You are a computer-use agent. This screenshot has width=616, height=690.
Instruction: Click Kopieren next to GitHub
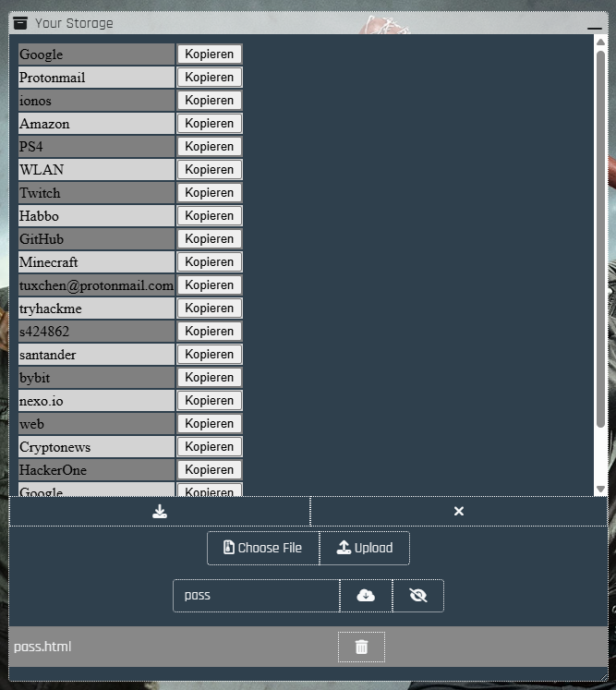(210, 239)
